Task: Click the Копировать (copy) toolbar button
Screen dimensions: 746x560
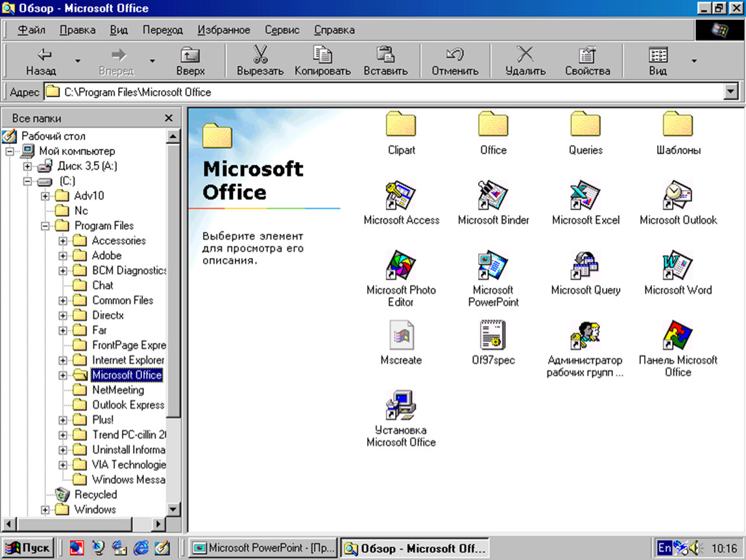Action: tap(322, 61)
